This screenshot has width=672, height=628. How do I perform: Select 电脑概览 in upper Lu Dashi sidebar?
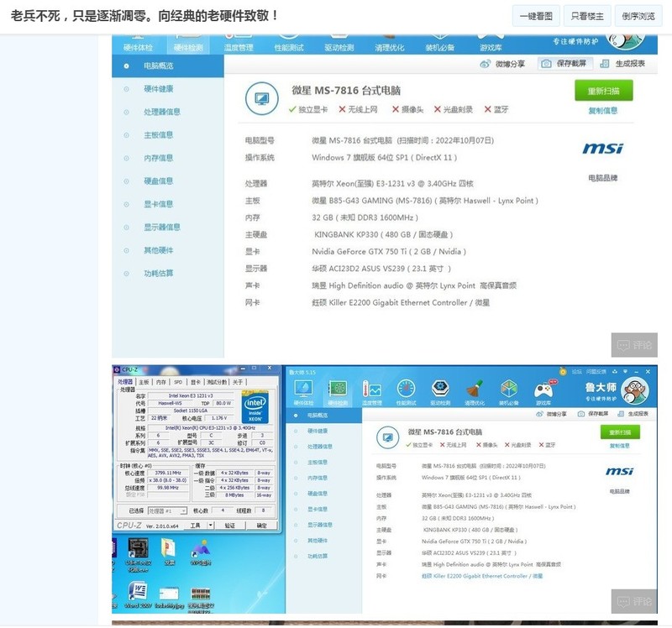click(167, 66)
